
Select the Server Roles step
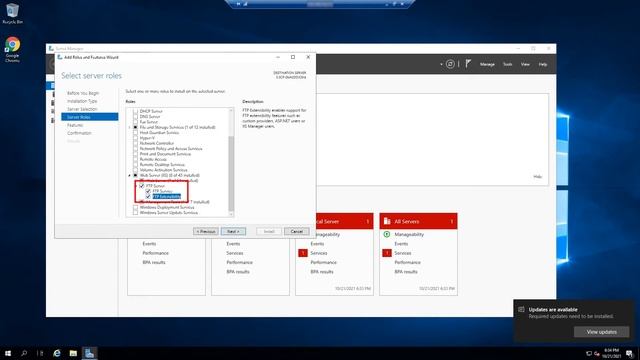(89, 117)
